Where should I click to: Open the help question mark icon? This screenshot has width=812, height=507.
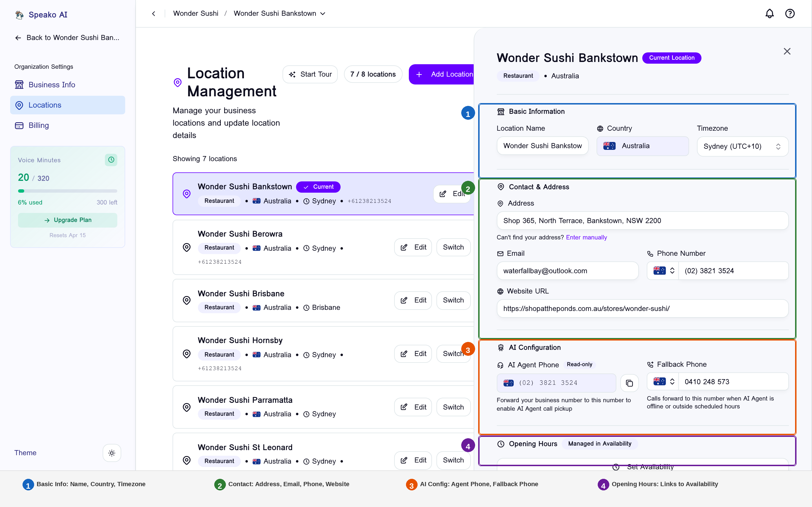tap(789, 14)
